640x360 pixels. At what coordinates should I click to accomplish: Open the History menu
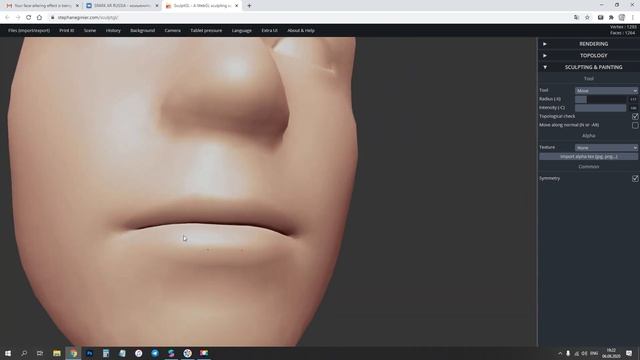coord(113,31)
